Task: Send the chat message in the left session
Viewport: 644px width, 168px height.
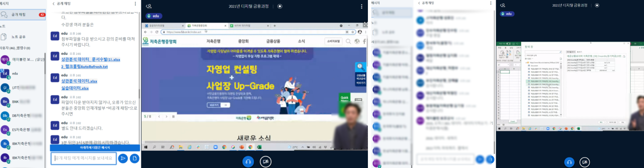Action: 123,158
